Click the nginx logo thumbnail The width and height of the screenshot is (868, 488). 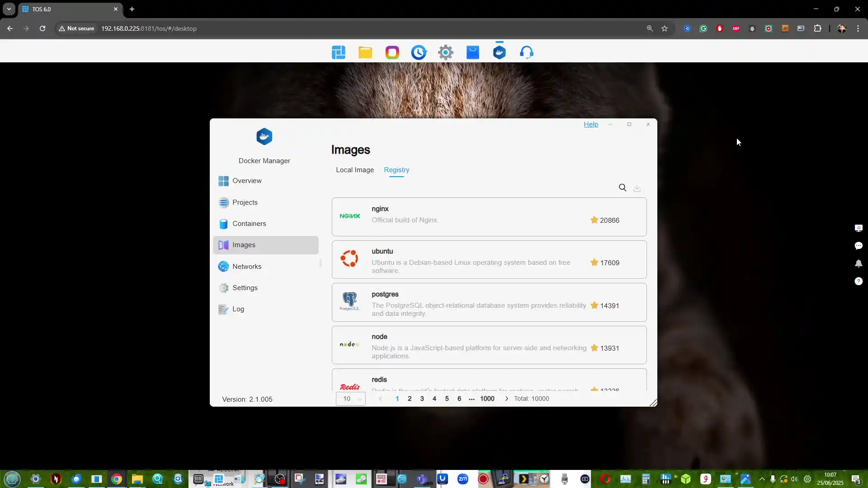(350, 216)
